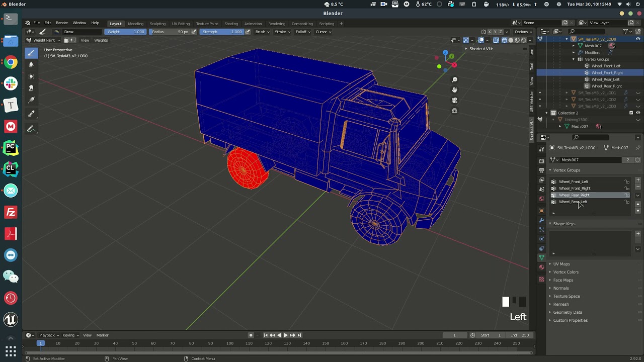Toggle lock on Wheel_Front_Right vertex group
The height and width of the screenshot is (362, 644).
pos(627,189)
